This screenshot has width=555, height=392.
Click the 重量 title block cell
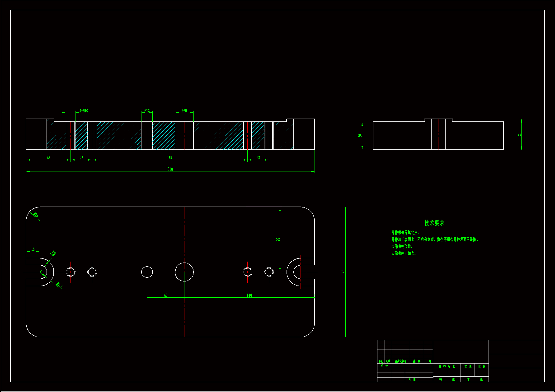468,366
